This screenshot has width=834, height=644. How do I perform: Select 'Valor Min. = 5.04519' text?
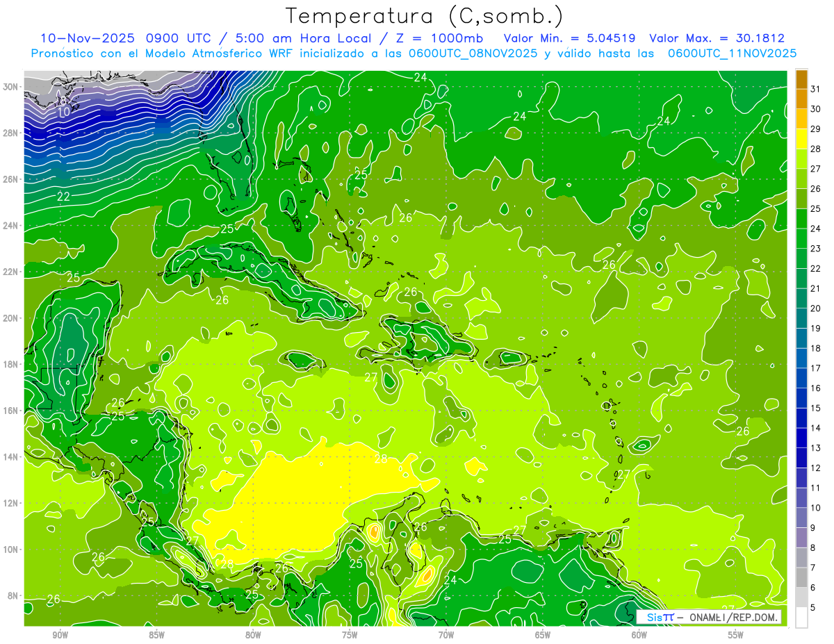click(569, 38)
